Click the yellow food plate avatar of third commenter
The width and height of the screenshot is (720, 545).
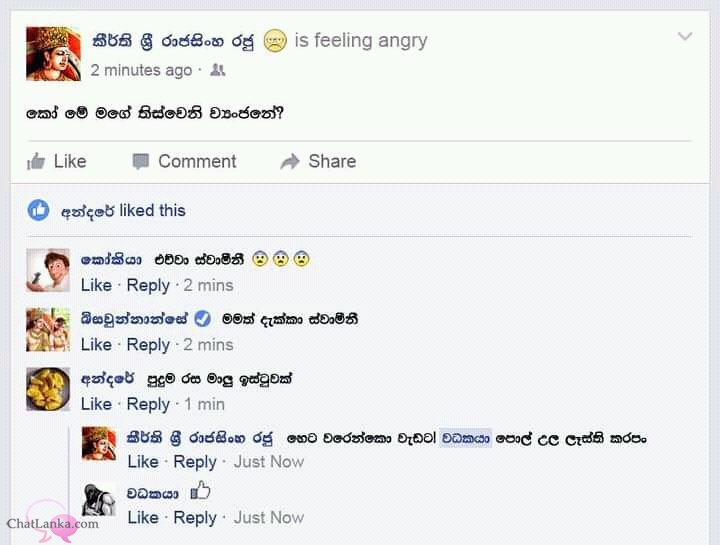(48, 389)
